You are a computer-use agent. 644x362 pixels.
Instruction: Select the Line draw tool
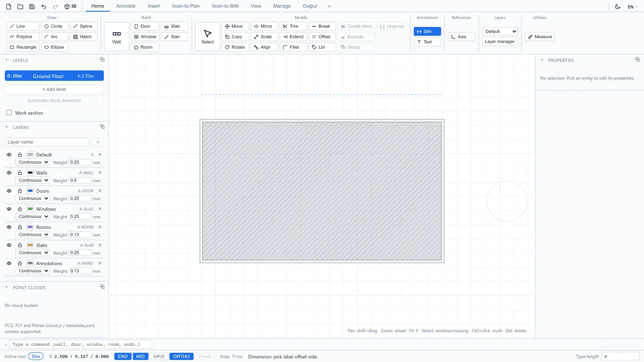[23, 26]
